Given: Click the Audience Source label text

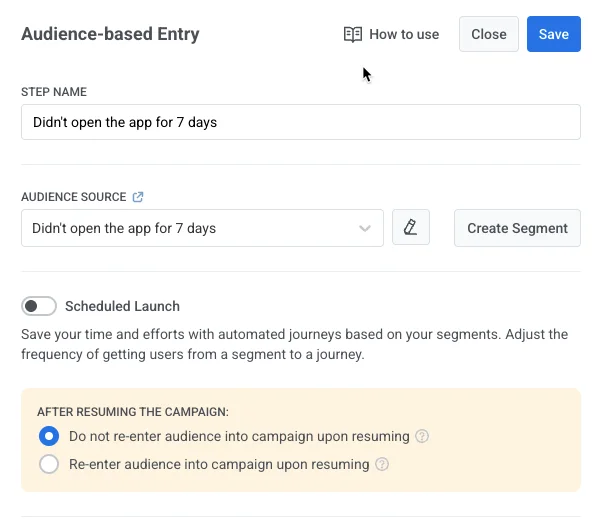Looking at the screenshot, I should click(x=74, y=197).
